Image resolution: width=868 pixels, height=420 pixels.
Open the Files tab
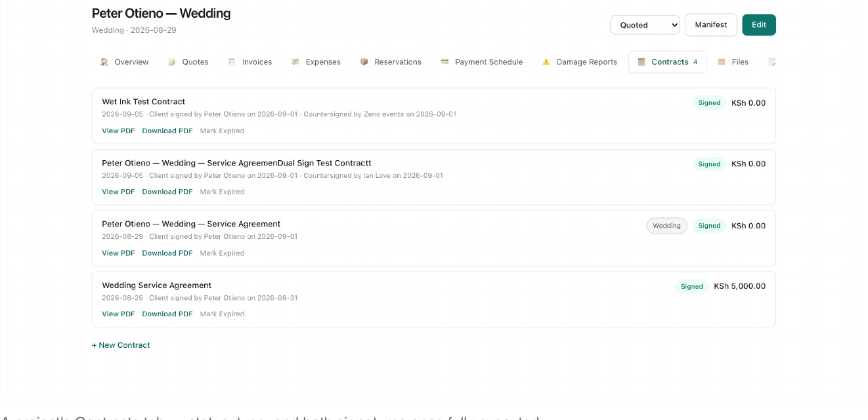(733, 62)
